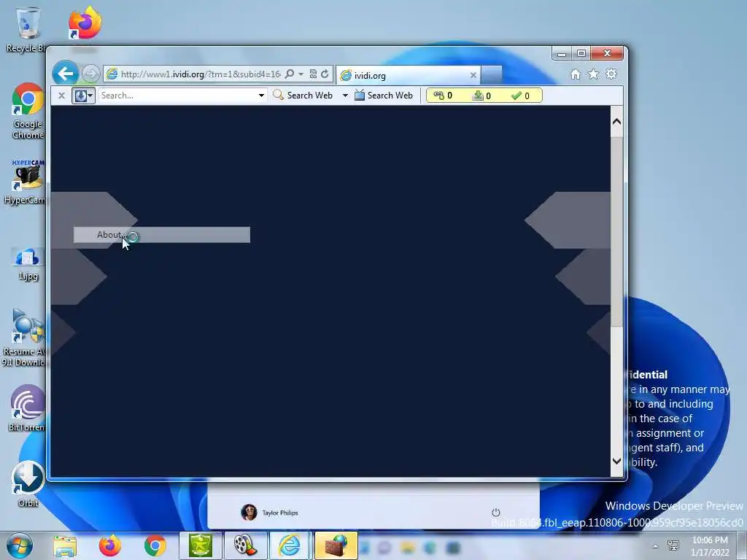Image resolution: width=747 pixels, height=560 pixels.
Task: Click the TV-icon Search Web button
Action: 384,96
